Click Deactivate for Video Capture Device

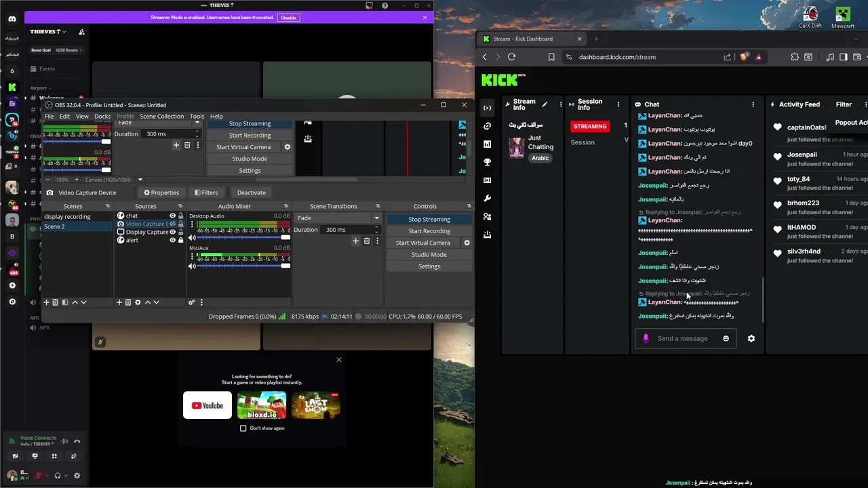pyautogui.click(x=252, y=192)
